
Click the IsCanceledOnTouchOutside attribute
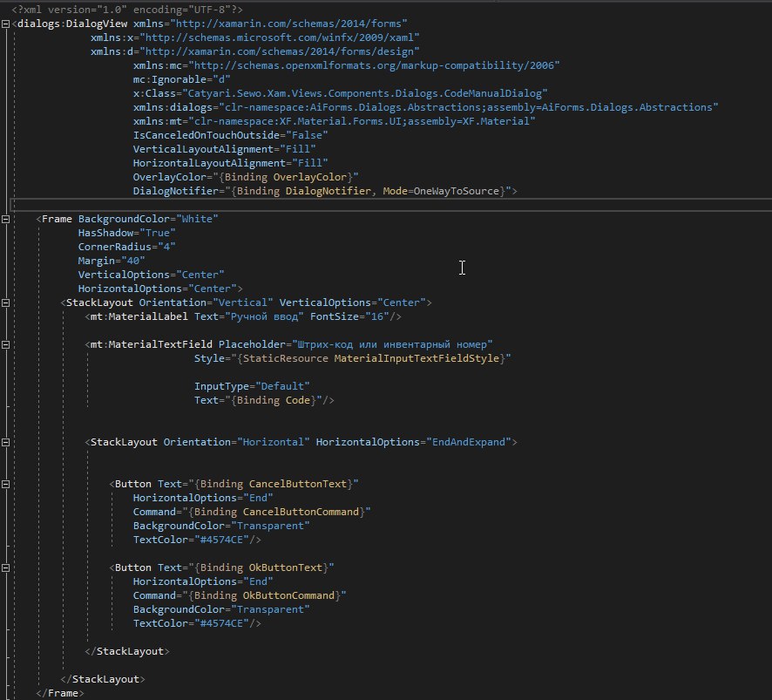(x=230, y=135)
